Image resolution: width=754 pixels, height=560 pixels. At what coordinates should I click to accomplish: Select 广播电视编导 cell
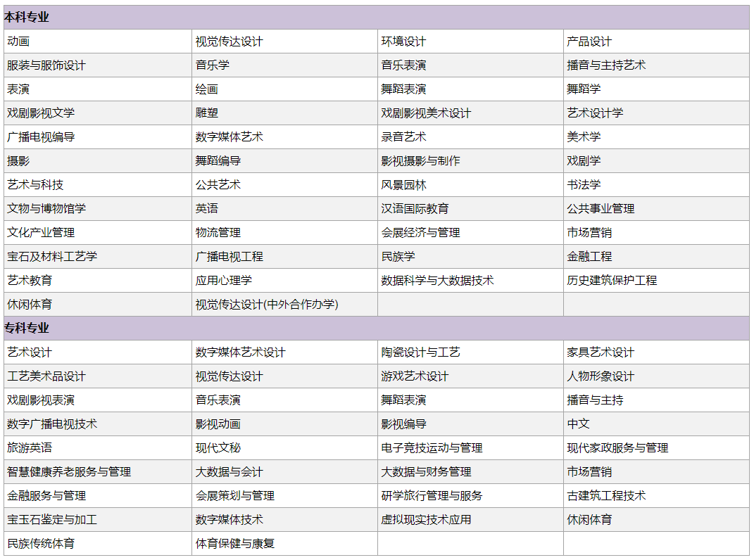(98, 137)
